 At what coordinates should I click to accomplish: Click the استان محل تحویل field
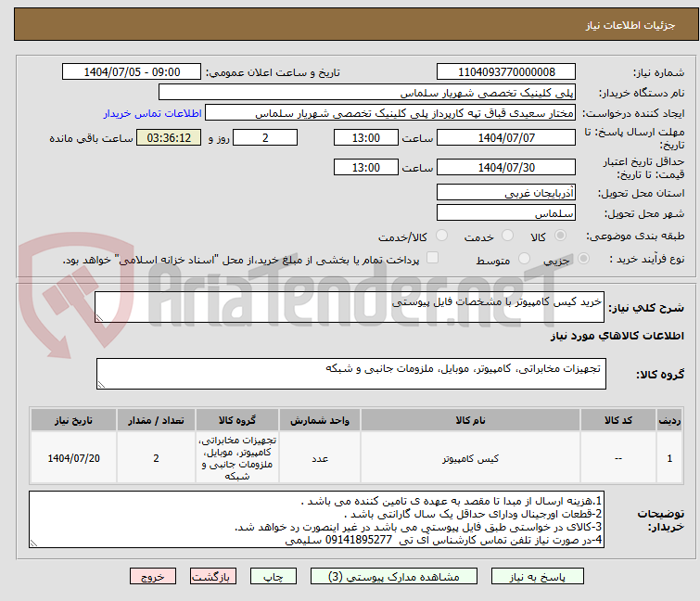pyautogui.click(x=506, y=192)
